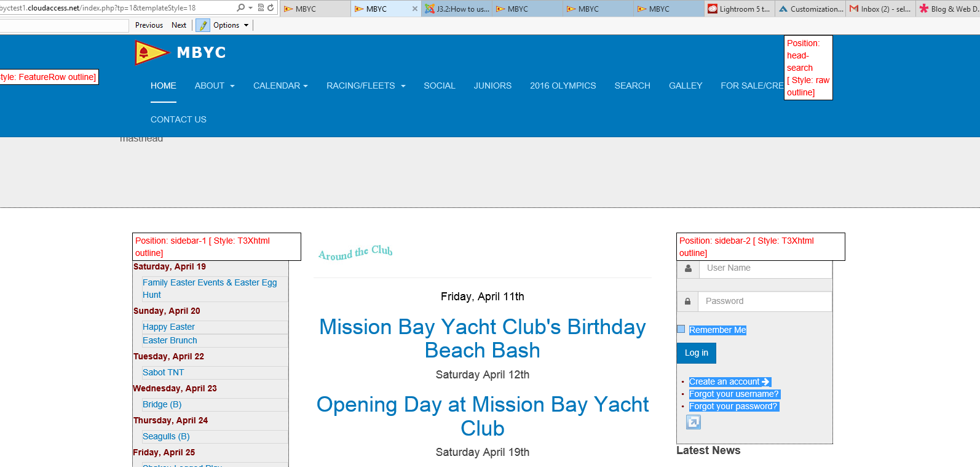Open the Bridge (B) event link
This screenshot has height=467, width=980.
pyautogui.click(x=162, y=404)
